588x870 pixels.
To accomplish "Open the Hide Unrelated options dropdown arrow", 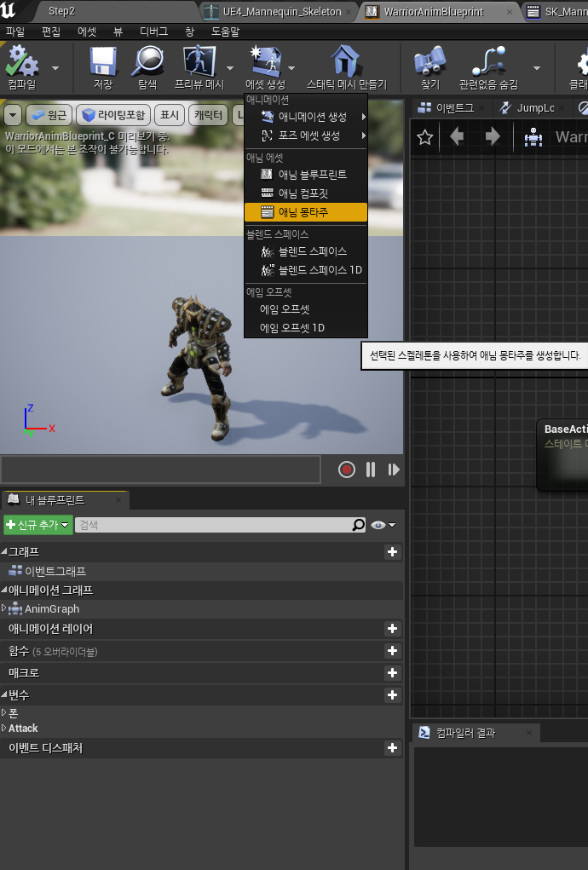I will [x=536, y=68].
